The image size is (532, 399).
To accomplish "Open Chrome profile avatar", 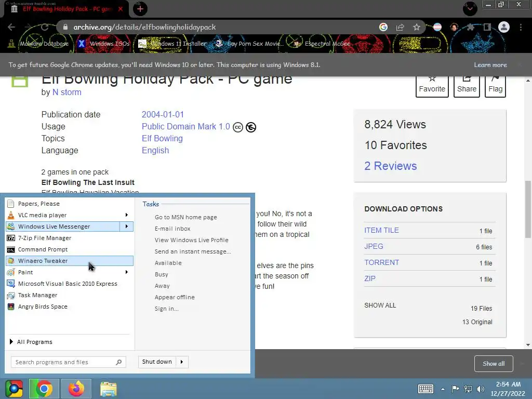I will (504, 27).
